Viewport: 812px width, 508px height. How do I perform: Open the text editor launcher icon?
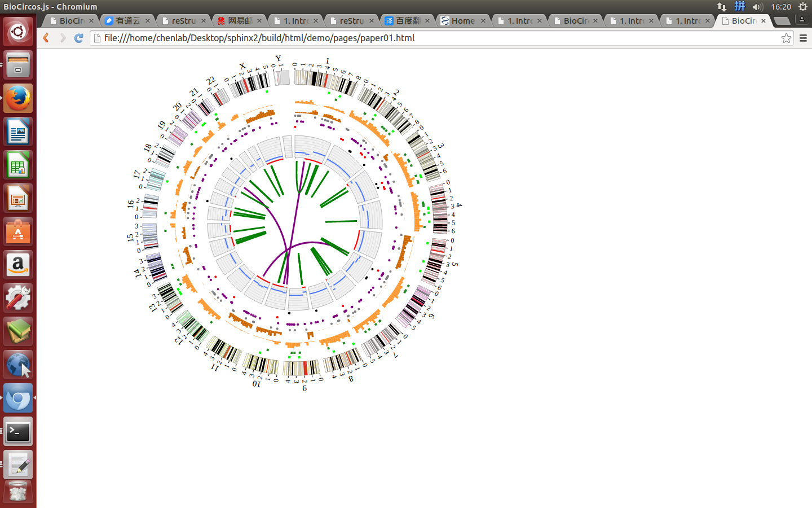click(18, 465)
